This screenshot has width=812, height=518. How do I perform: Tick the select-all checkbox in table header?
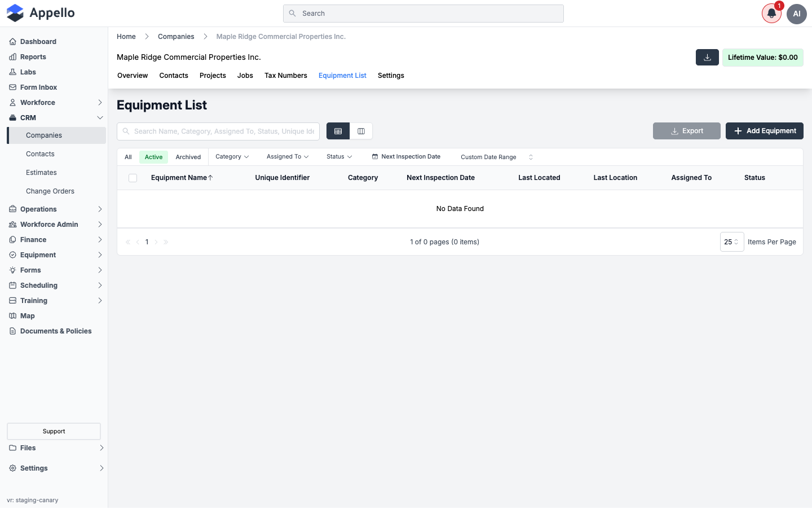point(133,178)
